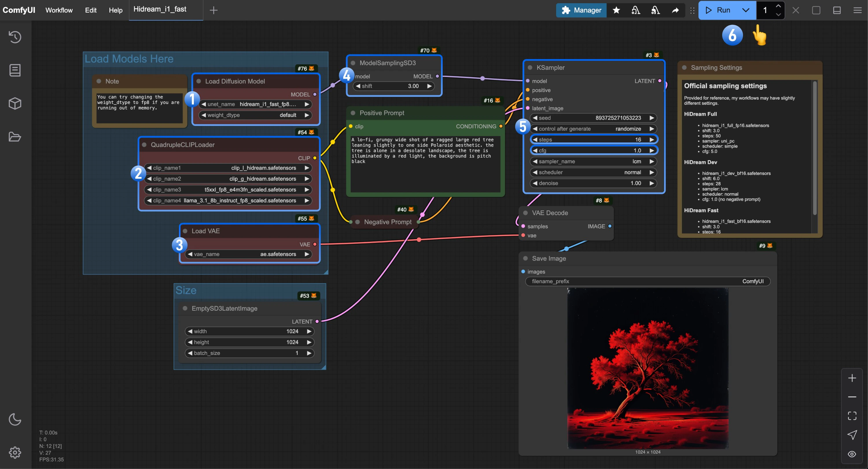Image resolution: width=868 pixels, height=469 pixels.
Task: Zoom in on the canvas with plus icon
Action: (x=852, y=378)
